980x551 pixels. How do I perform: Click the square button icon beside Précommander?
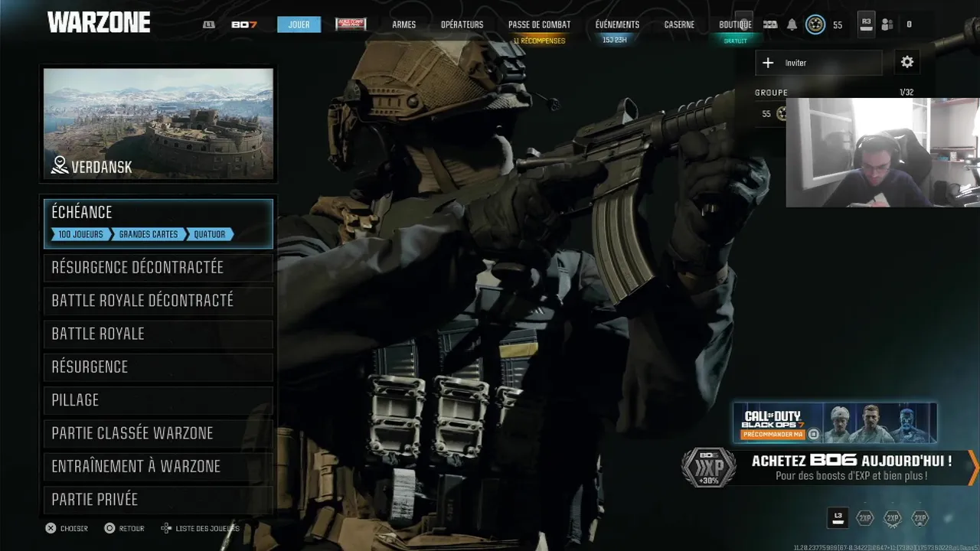tap(814, 435)
